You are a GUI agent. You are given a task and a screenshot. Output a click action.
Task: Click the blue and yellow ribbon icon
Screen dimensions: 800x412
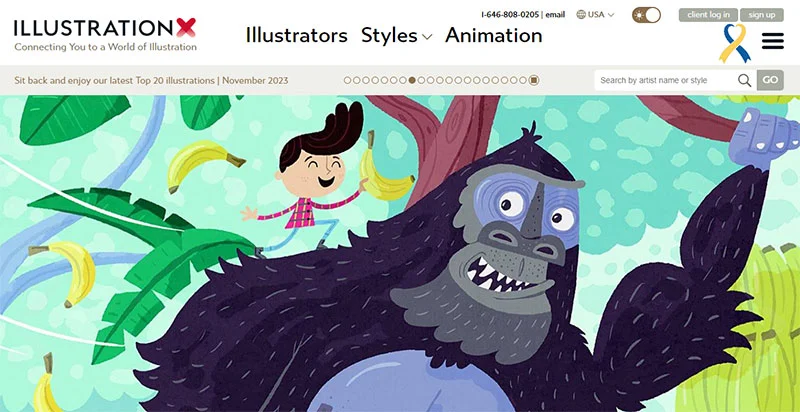click(735, 43)
